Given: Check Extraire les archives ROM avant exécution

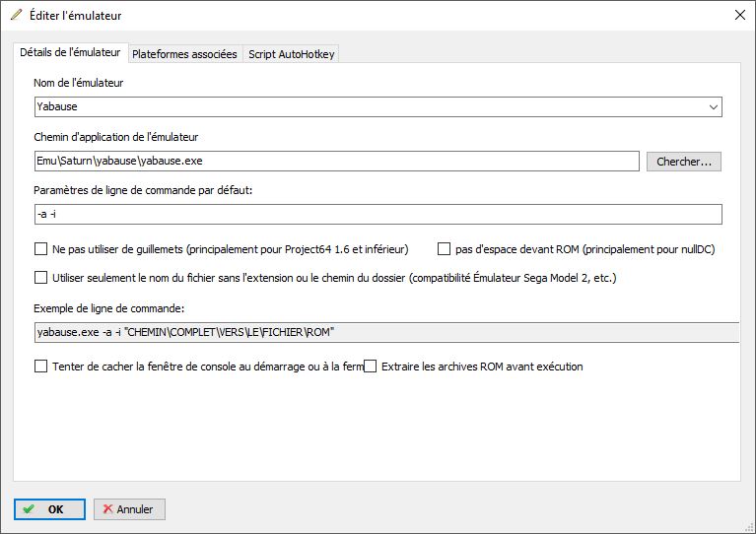Looking at the screenshot, I should [371, 367].
